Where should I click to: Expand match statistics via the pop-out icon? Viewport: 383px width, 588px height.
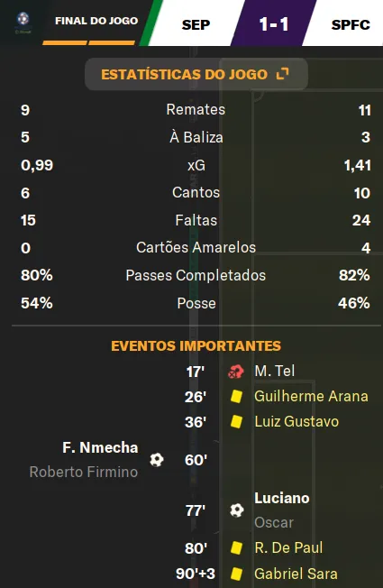(282, 74)
